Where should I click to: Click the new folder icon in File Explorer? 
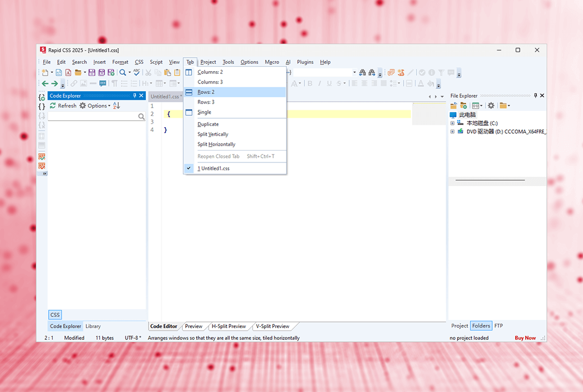tap(463, 105)
